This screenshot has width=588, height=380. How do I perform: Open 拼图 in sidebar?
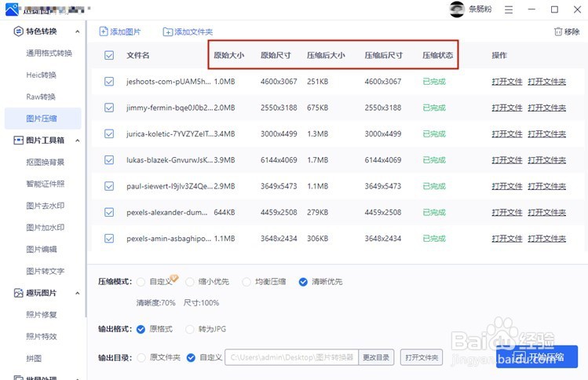point(34,359)
